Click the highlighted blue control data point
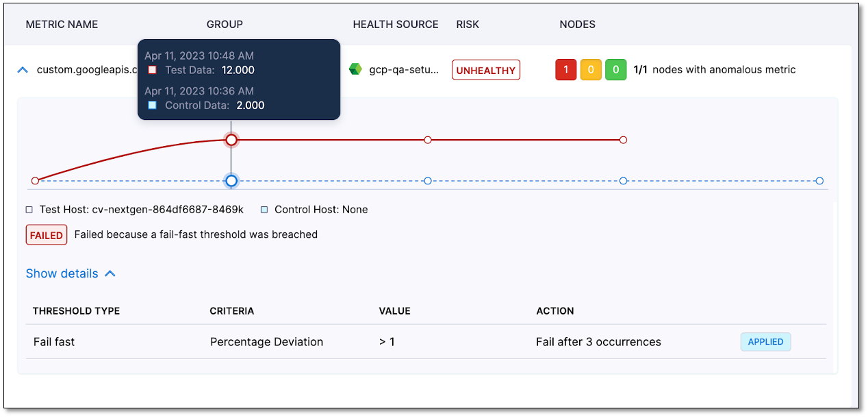 pyautogui.click(x=231, y=181)
